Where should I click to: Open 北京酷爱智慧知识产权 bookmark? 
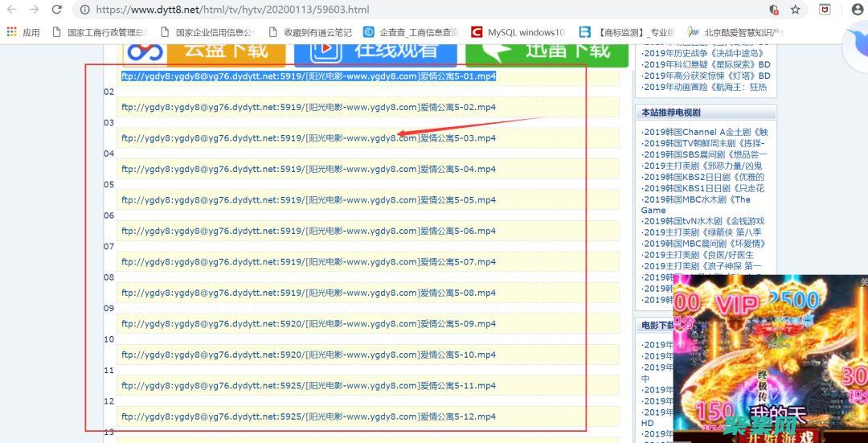[x=735, y=32]
